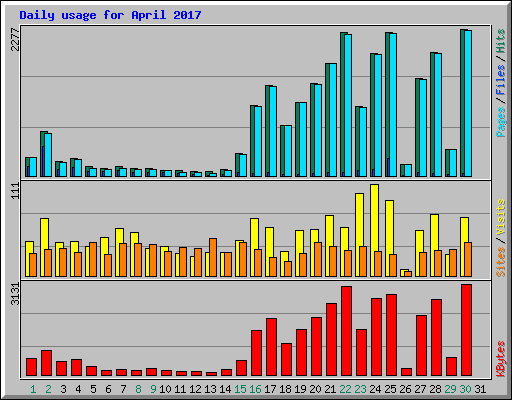The image size is (512, 400).
Task: Click the red KBytes bar for day 26
Action: tap(406, 372)
